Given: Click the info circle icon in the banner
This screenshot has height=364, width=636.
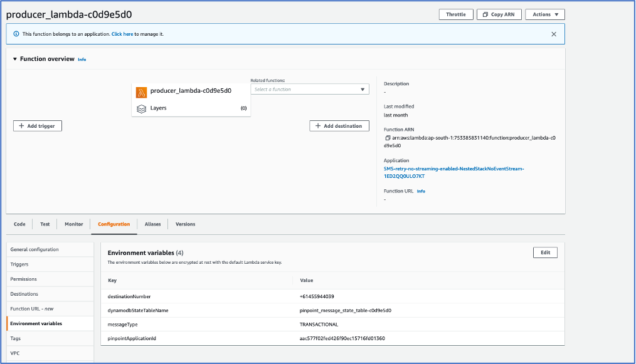Looking at the screenshot, I should (x=16, y=34).
